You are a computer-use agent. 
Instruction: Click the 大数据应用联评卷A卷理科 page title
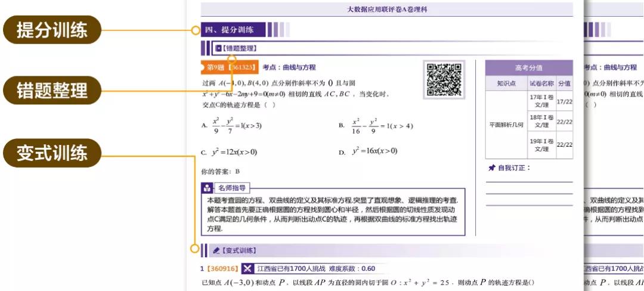click(x=387, y=9)
